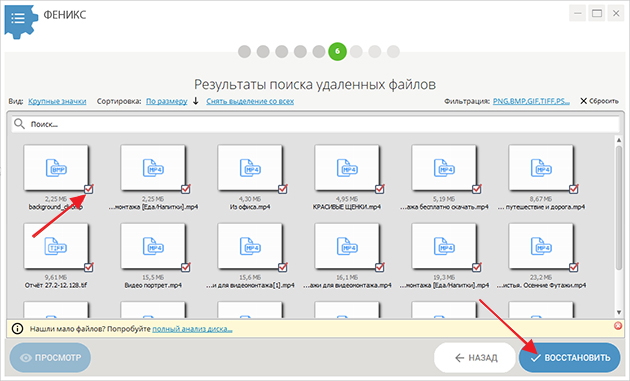Click file name Отчёт 27.2-12.128.tif
The height and width of the screenshot is (381, 630).
coord(56,285)
